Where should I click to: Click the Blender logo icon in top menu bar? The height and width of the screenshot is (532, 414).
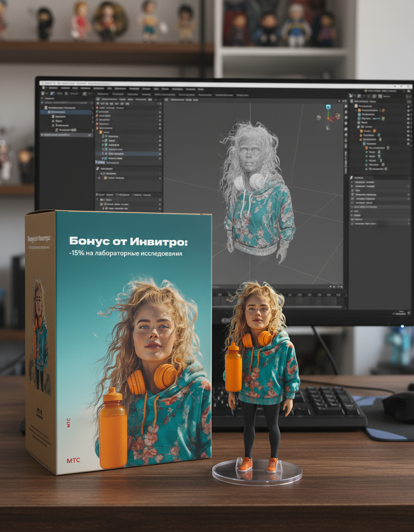(43, 87)
